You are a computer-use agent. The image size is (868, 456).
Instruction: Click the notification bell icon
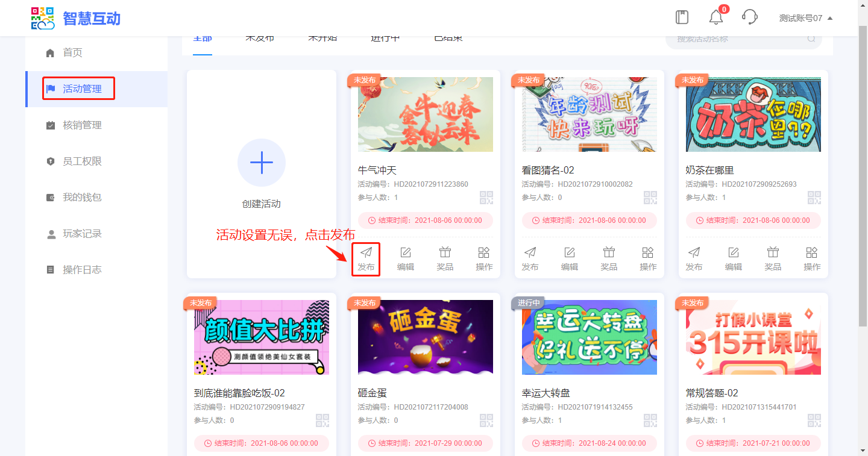(x=715, y=17)
